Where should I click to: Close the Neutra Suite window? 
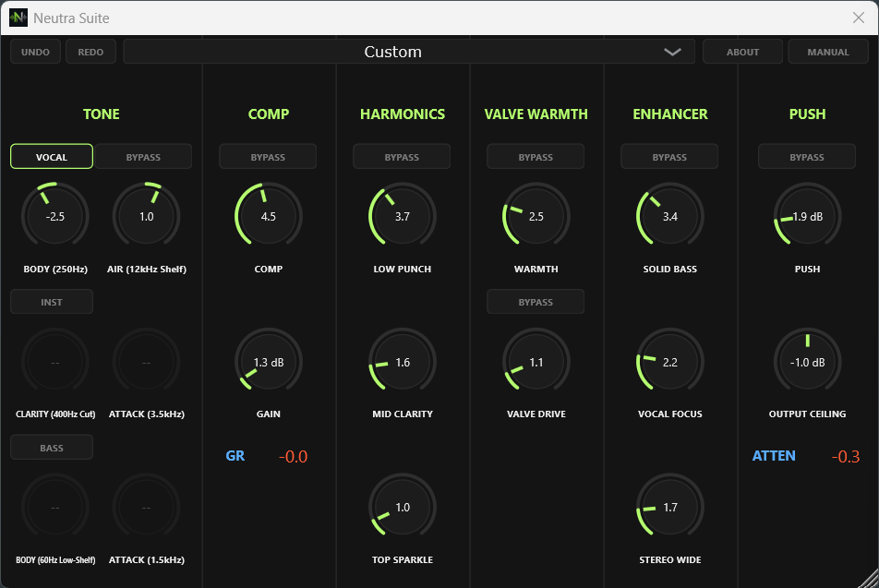point(859,18)
